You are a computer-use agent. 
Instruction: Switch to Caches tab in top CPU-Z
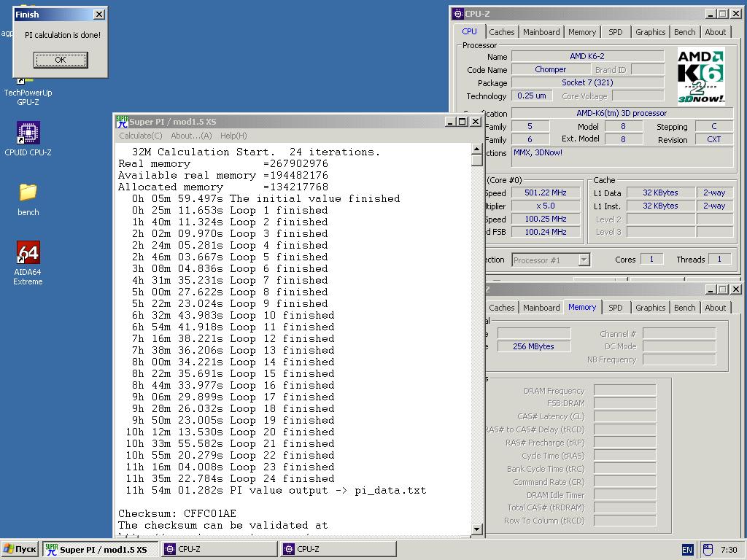[x=502, y=32]
